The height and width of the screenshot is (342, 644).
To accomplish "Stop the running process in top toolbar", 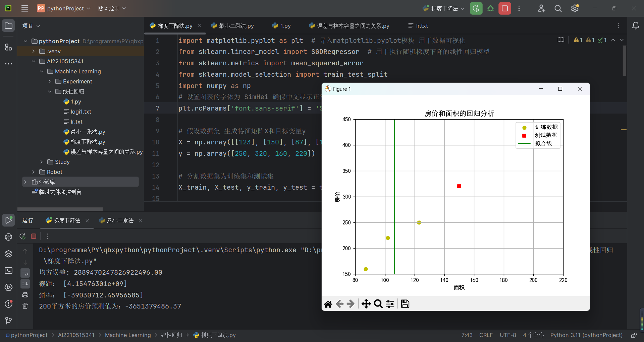I will pos(505,8).
